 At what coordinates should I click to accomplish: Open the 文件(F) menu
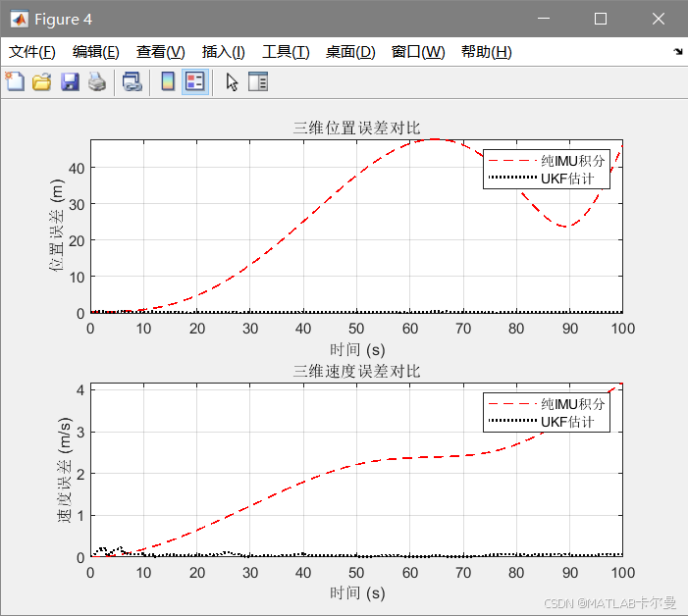tap(32, 52)
